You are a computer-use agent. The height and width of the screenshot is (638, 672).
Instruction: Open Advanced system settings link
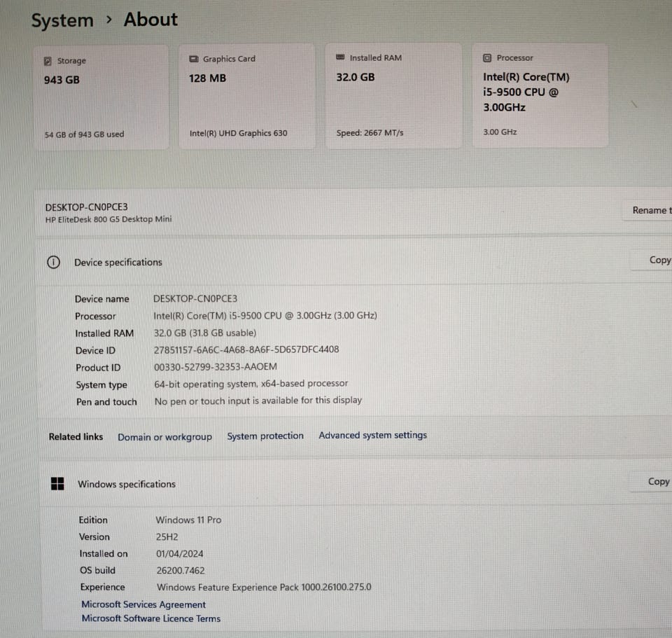coord(373,435)
